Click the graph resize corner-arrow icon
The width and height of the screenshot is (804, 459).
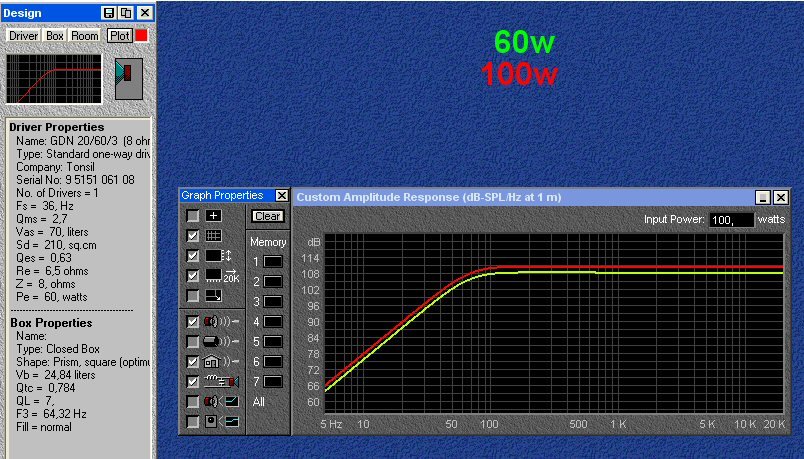(213, 296)
